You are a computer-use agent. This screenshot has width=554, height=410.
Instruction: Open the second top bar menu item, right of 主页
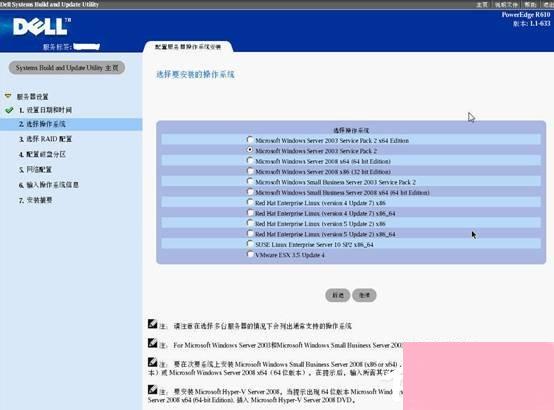point(506,4)
